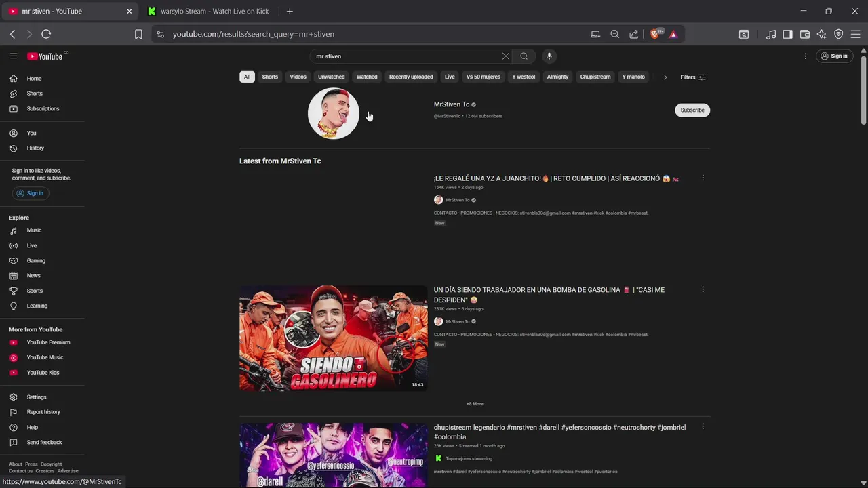Select the Unwatched filter chip
868x488 pixels.
tap(331, 77)
